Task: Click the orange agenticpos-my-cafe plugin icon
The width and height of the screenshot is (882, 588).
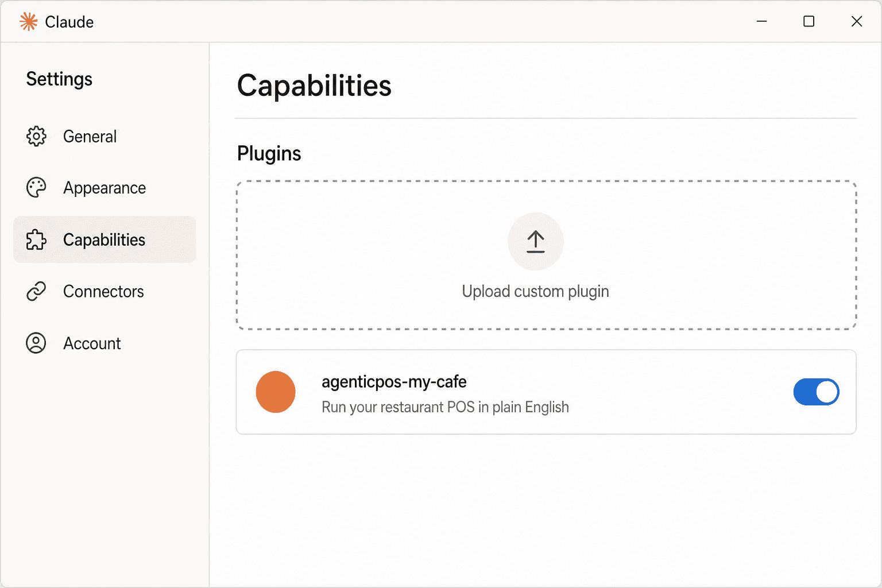Action: [x=276, y=392]
